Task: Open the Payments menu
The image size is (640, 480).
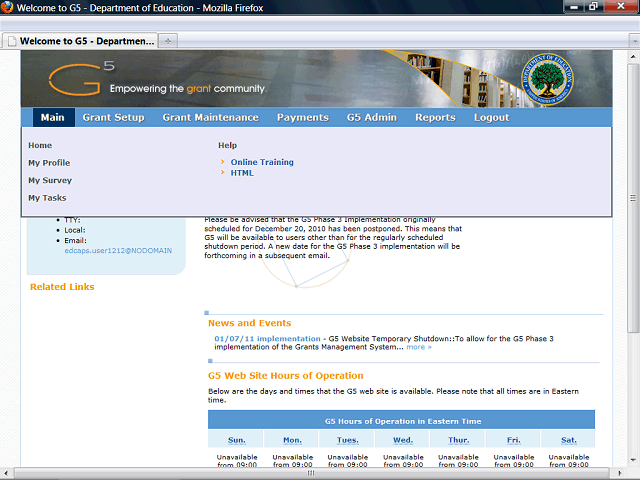Action: [303, 118]
